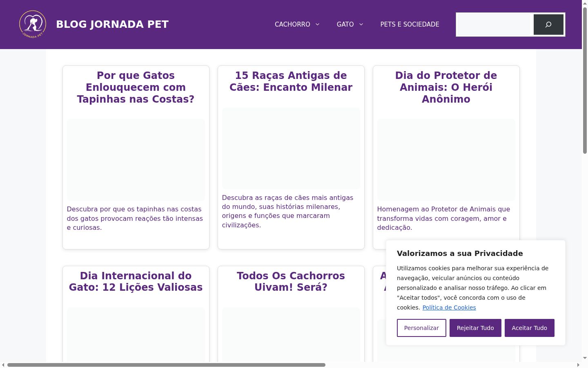Open the Gato menu item
Screen dimensions: 588x368
tap(345, 25)
